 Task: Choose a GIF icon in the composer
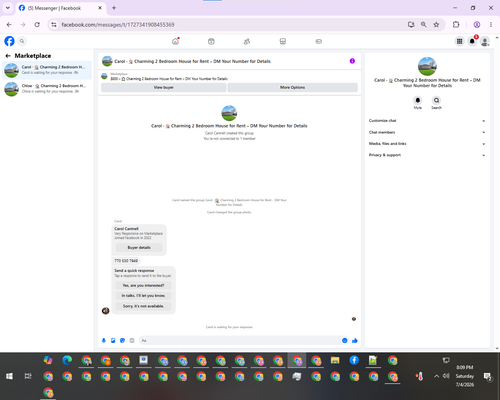(132, 340)
